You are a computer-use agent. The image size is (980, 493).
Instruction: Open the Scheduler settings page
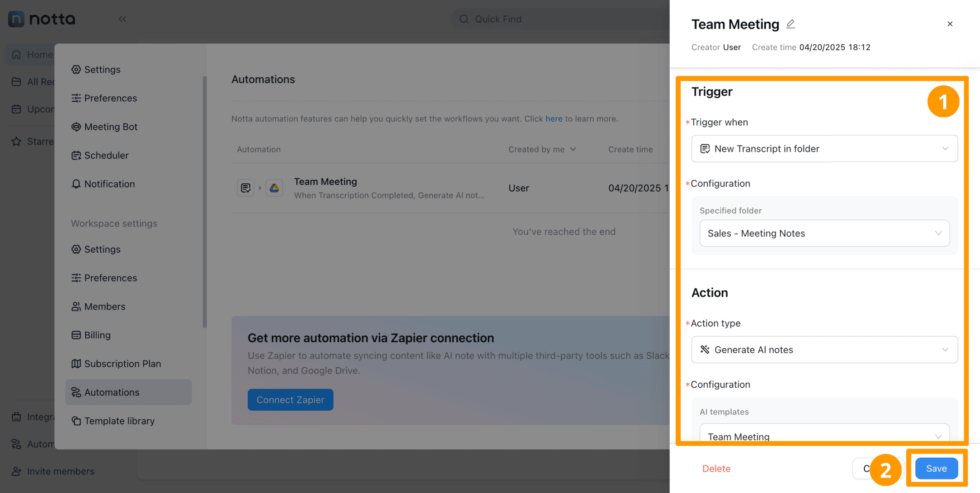(100, 155)
